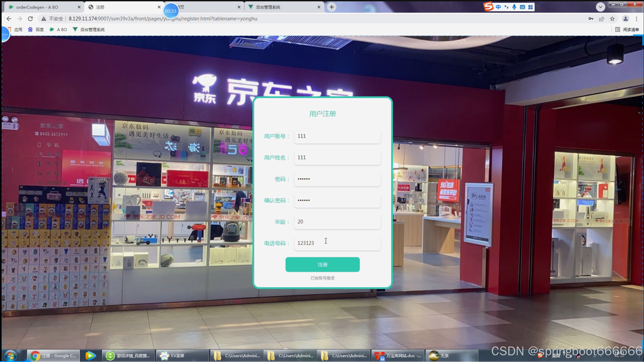Screen dimensions: 644x362
Task: Go back to the previous page
Action: click(x=9, y=19)
